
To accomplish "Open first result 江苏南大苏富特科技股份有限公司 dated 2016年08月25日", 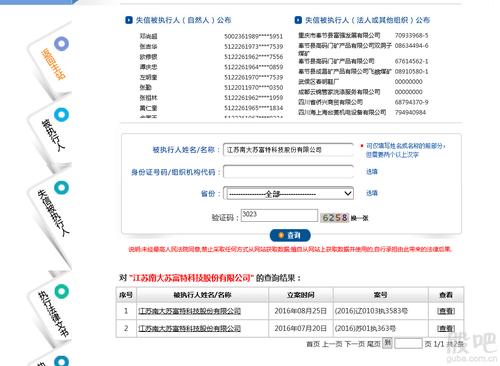I will (x=189, y=311).
